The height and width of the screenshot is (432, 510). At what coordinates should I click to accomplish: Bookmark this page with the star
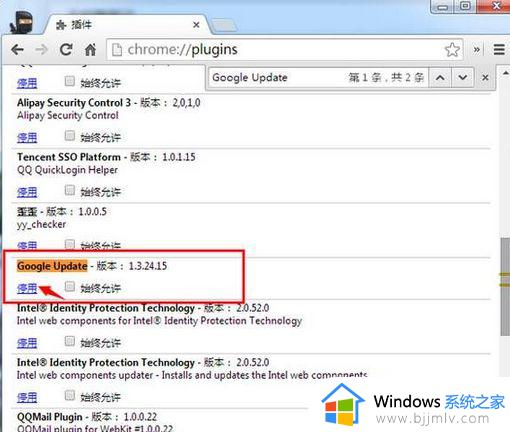[452, 50]
